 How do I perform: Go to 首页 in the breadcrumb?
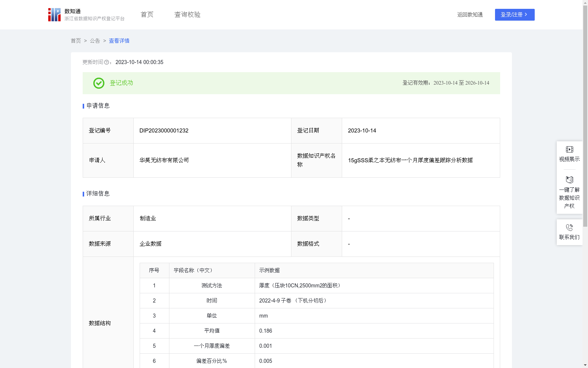76,41
